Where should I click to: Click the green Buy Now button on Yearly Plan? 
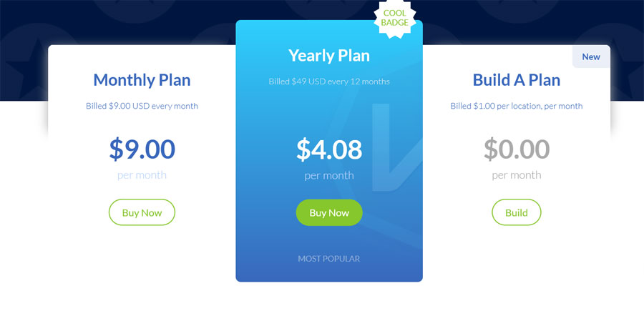coord(329,212)
